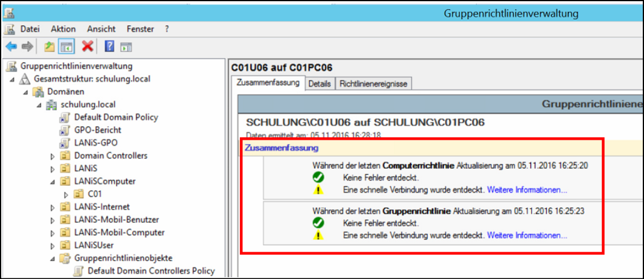Select LANiS-GPO in the tree
This screenshot has height=279, width=644.
click(95, 143)
